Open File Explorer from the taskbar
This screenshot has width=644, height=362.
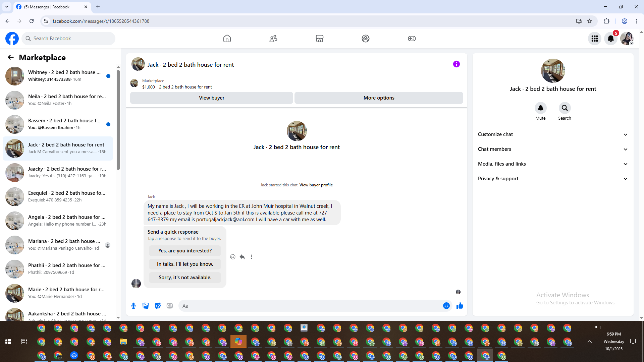click(123, 342)
